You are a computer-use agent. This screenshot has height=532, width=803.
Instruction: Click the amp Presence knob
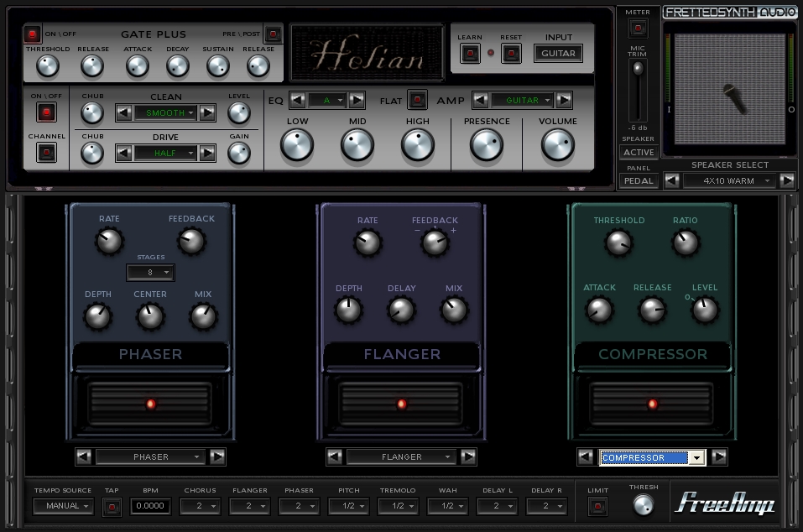487,144
